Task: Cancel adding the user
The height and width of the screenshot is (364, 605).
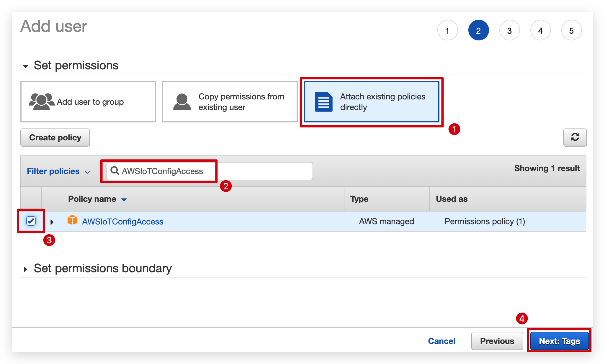Action: pos(442,341)
